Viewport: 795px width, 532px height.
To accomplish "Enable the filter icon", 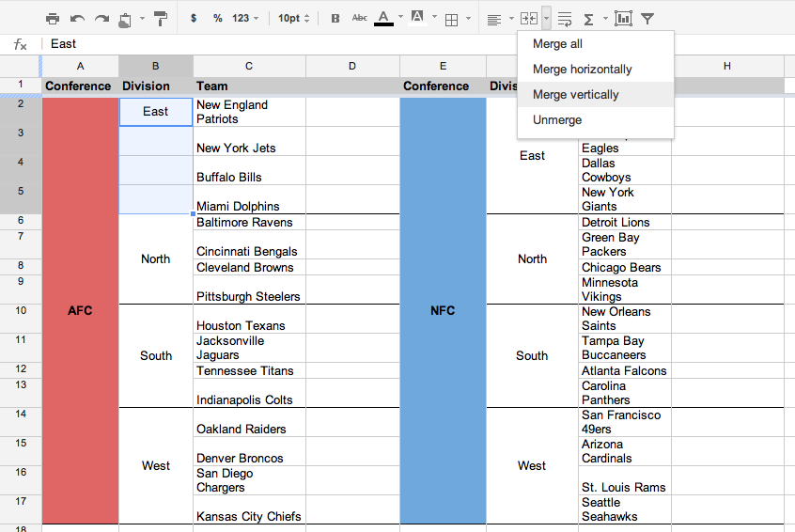I will [x=647, y=19].
